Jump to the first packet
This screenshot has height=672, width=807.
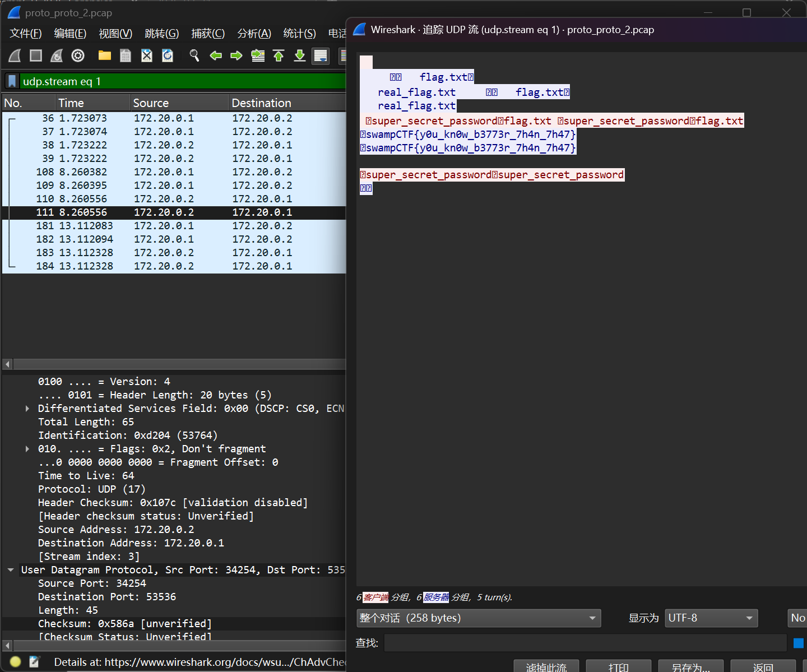[279, 55]
